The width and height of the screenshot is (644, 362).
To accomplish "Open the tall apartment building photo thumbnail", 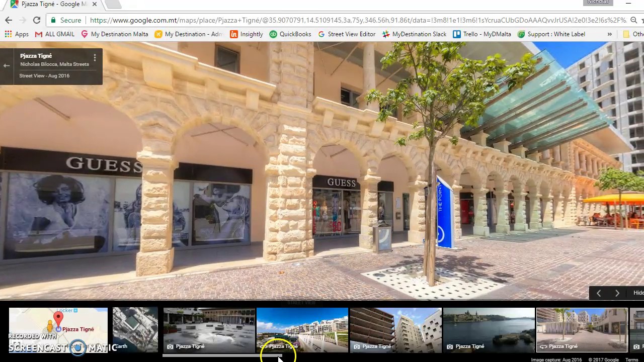I will point(396,330).
